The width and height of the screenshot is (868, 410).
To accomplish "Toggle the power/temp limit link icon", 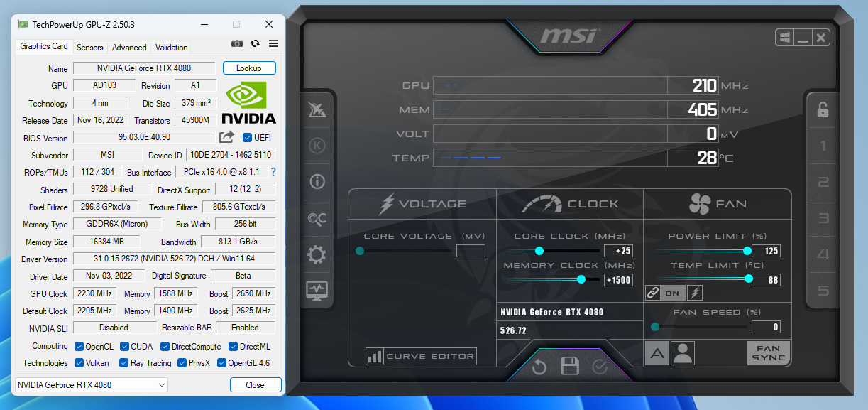I will (x=653, y=293).
